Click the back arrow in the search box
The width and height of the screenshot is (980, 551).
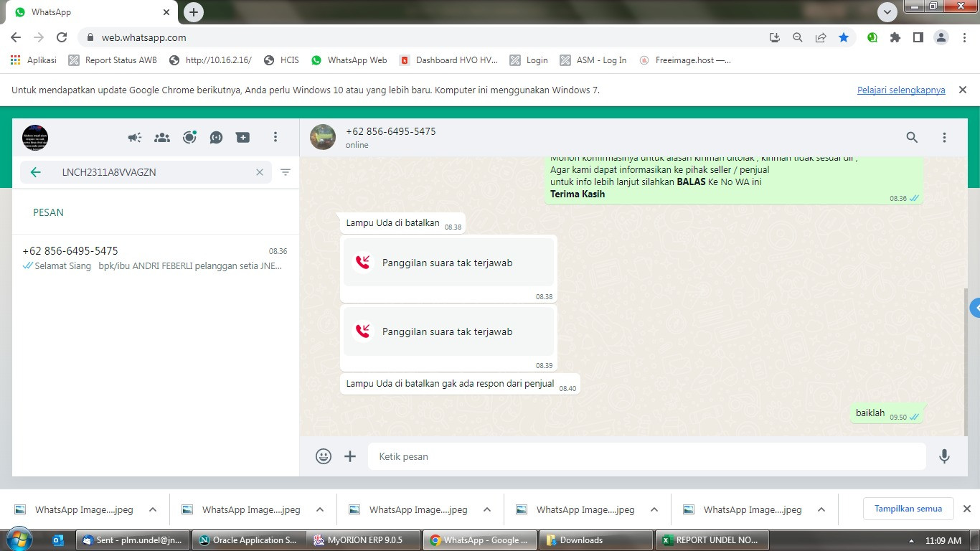coord(36,172)
